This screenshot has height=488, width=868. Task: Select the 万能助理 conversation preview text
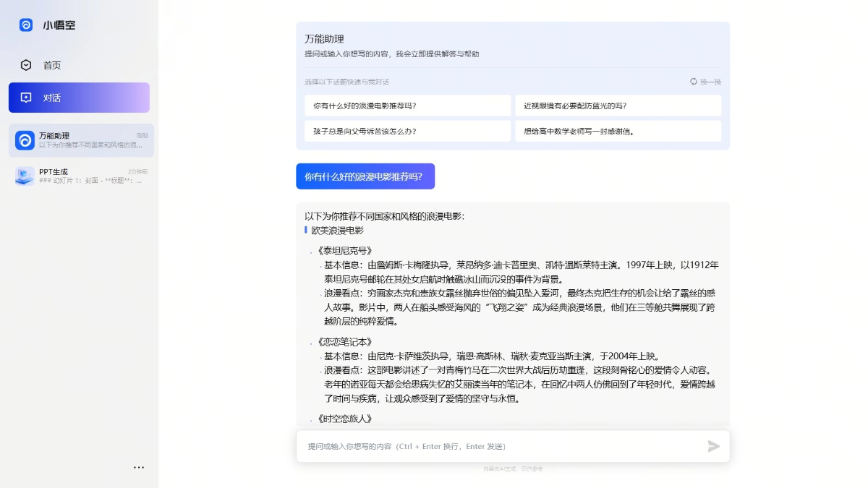coord(90,145)
